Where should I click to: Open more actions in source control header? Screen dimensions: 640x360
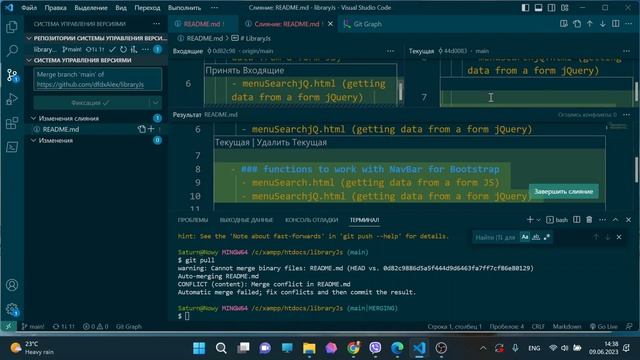click(x=156, y=24)
